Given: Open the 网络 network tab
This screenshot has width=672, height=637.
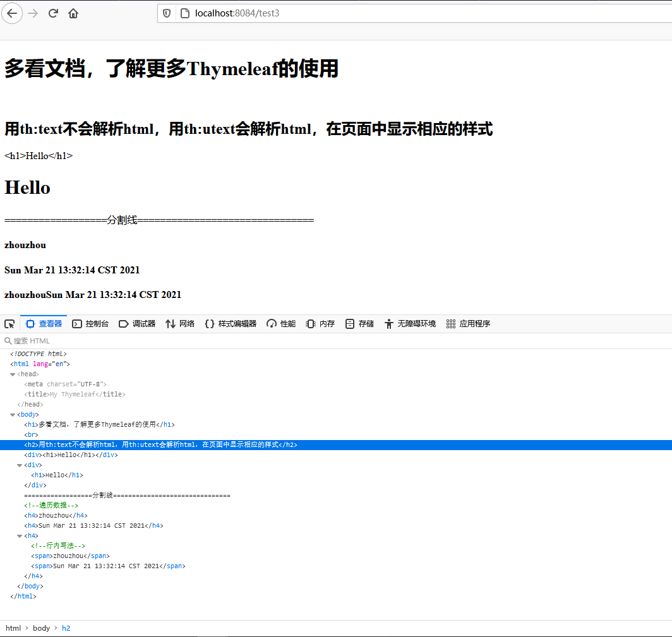Looking at the screenshot, I should click(x=181, y=324).
